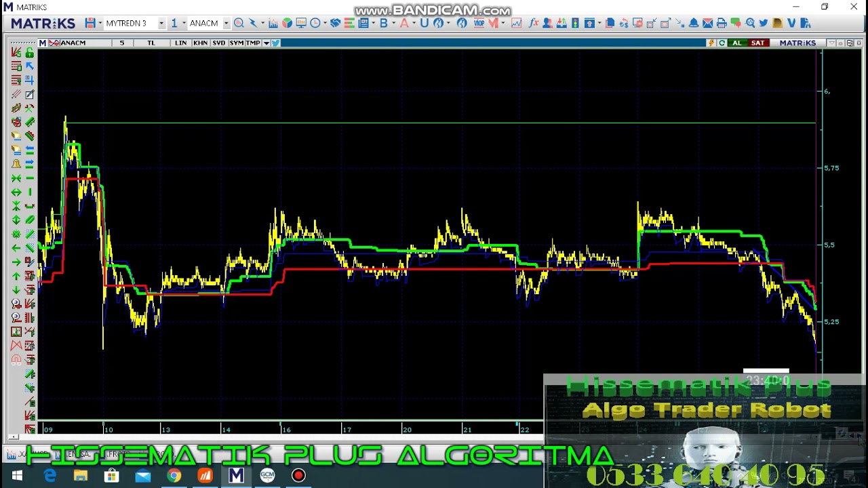Click the TL currency field
This screenshot has height=488, width=868.
(151, 43)
